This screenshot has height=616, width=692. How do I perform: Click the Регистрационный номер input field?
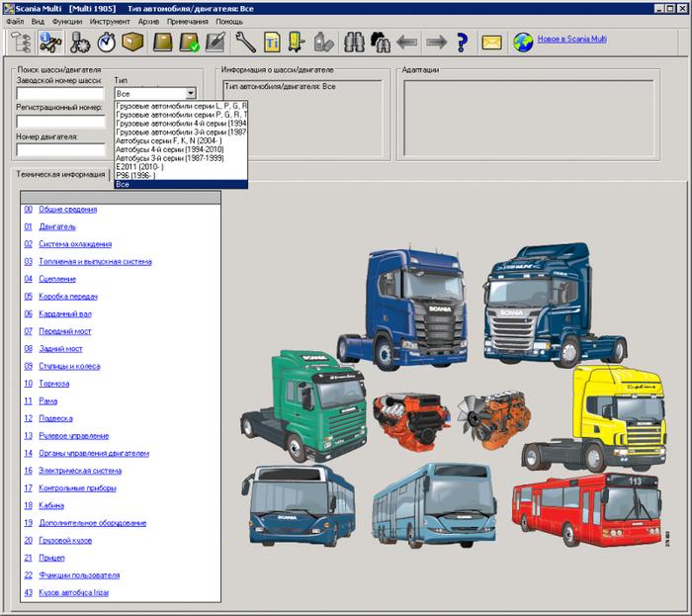tap(60, 122)
